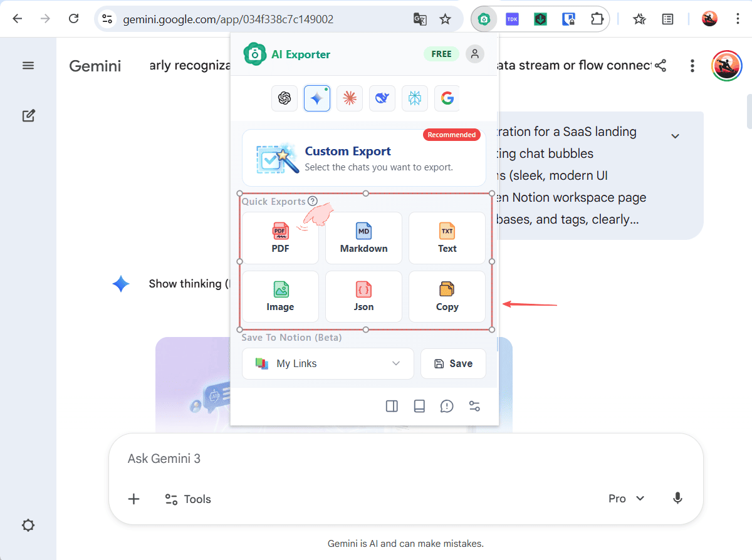The height and width of the screenshot is (560, 752).
Task: Click the Copy quick export tile
Action: pos(447,296)
